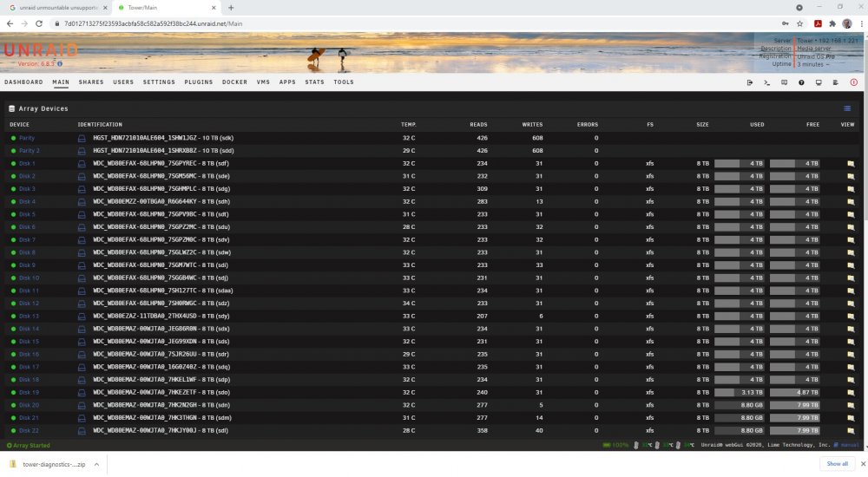Click green status dot for Parity 2

click(x=13, y=151)
